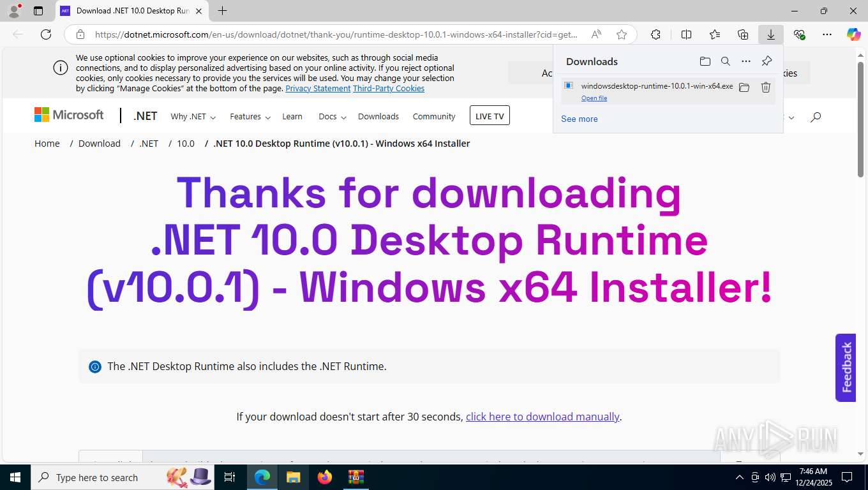Open the Favorites list icon
This screenshot has width=868, height=490.
pos(715,34)
